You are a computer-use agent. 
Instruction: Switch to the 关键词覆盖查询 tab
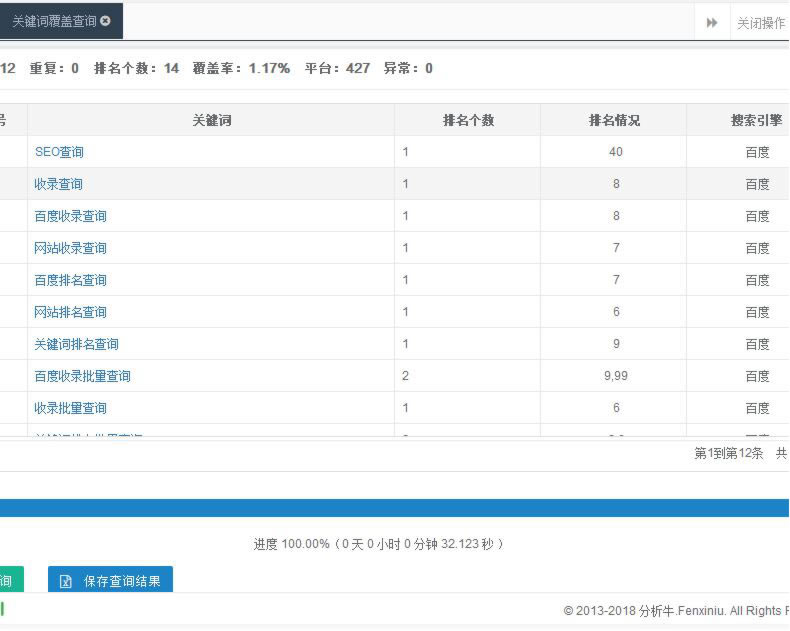click(x=54, y=21)
